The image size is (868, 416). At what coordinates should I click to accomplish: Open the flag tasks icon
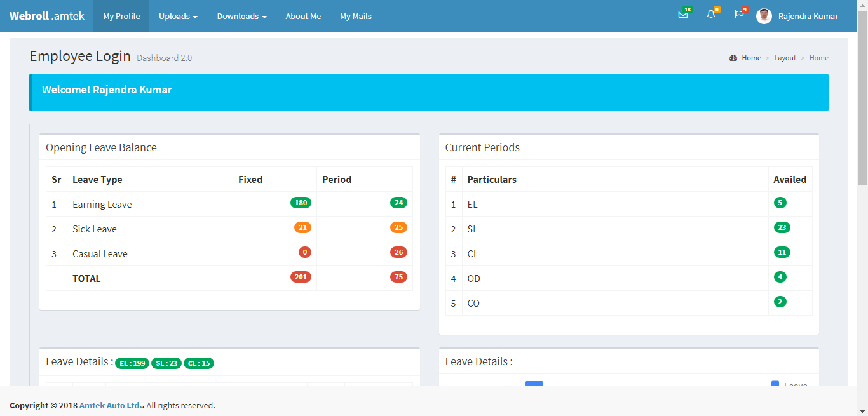(739, 15)
